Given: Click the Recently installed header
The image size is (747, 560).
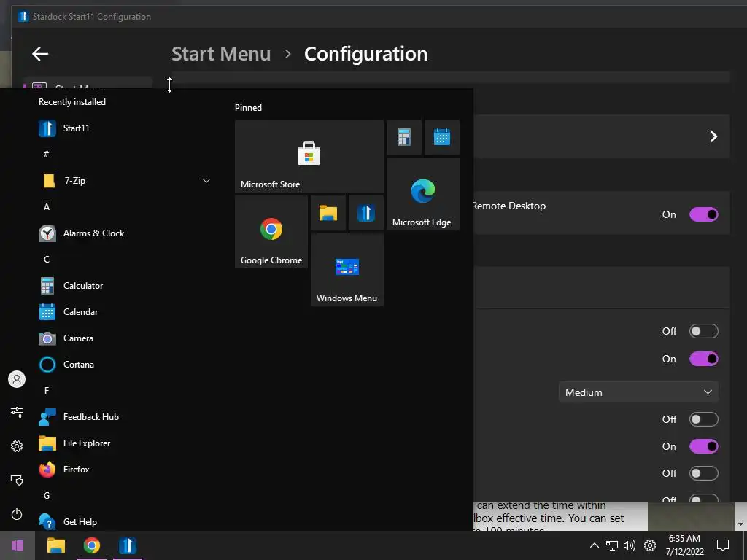Looking at the screenshot, I should (x=72, y=102).
